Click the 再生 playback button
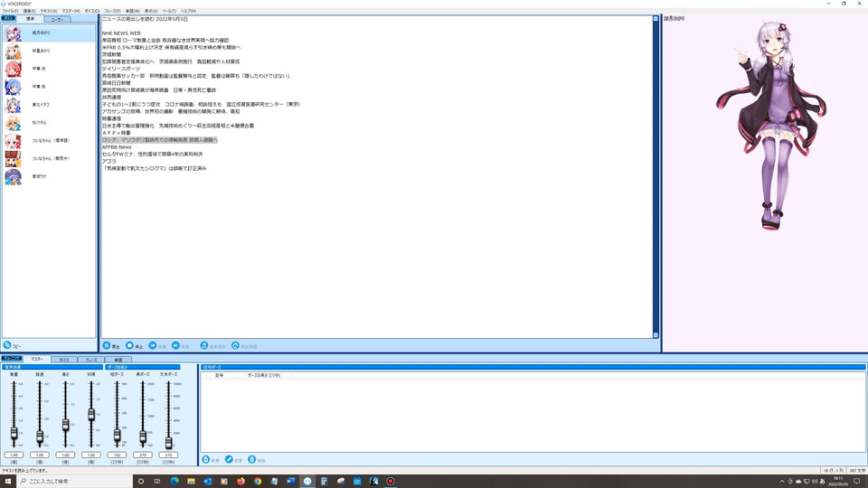This screenshot has height=488, width=868. pyautogui.click(x=111, y=346)
